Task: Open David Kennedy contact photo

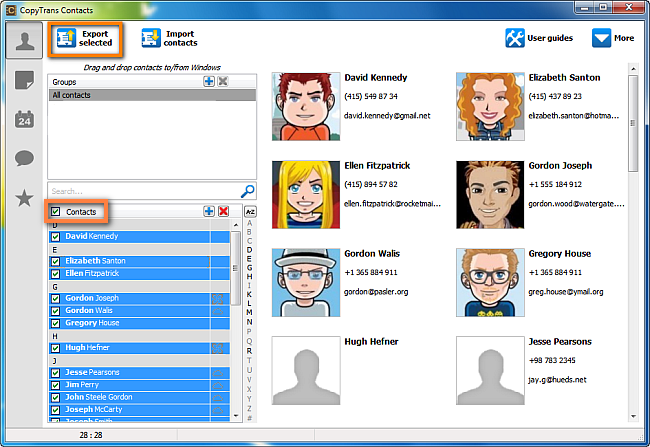Action: (306, 107)
